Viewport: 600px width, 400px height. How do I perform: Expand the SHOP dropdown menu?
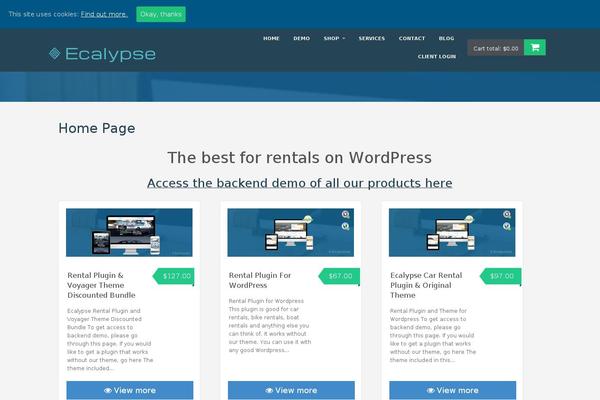[334, 38]
